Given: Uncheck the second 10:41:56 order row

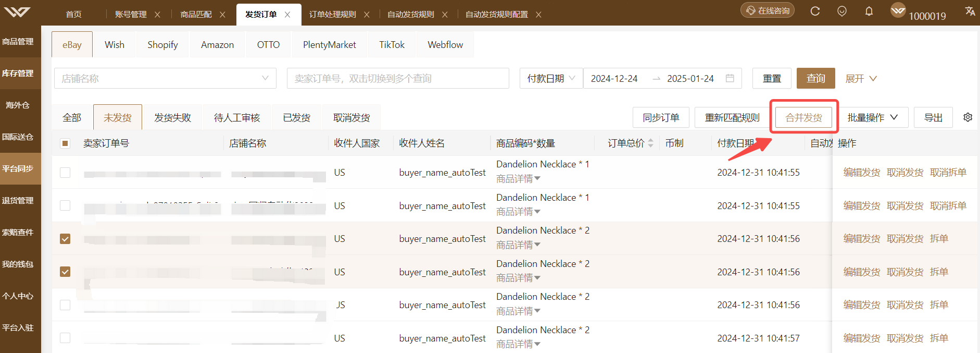Looking at the screenshot, I should tap(65, 272).
